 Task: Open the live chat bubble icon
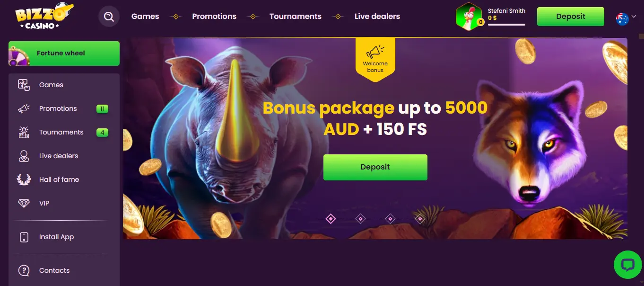(x=627, y=265)
